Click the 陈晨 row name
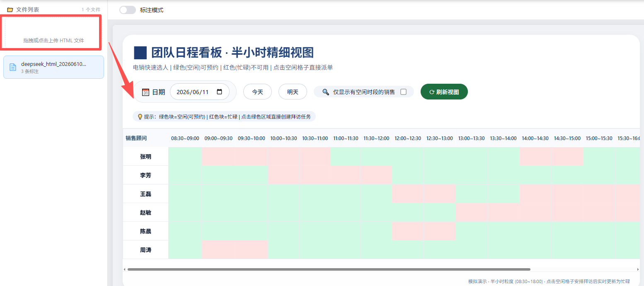This screenshot has width=644, height=286. 145,231
